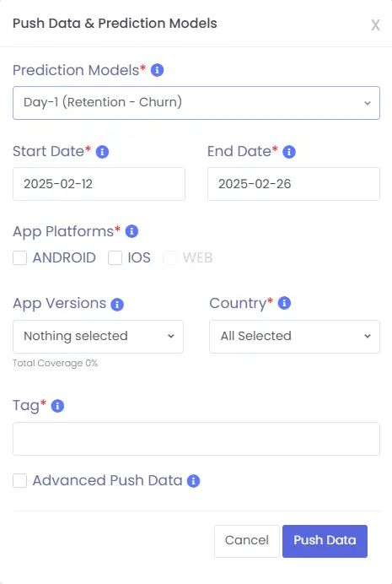This screenshot has height=584, width=392.
Task: Click the Push Data button
Action: [325, 541]
